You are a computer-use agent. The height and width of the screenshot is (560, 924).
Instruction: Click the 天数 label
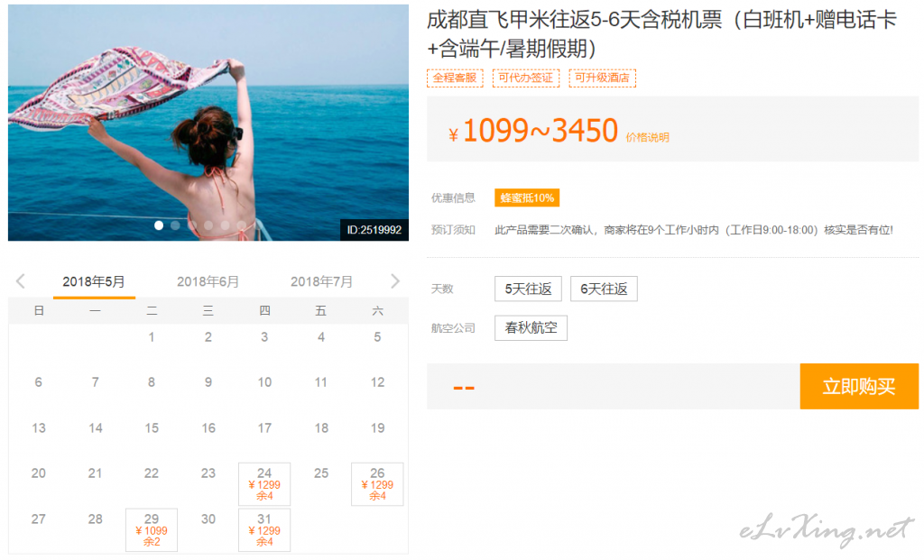point(442,289)
